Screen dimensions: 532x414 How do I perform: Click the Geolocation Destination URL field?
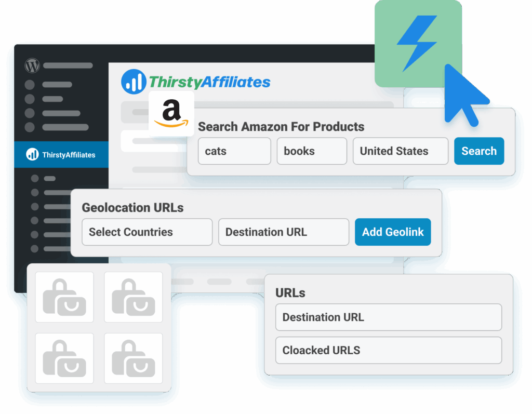point(284,232)
